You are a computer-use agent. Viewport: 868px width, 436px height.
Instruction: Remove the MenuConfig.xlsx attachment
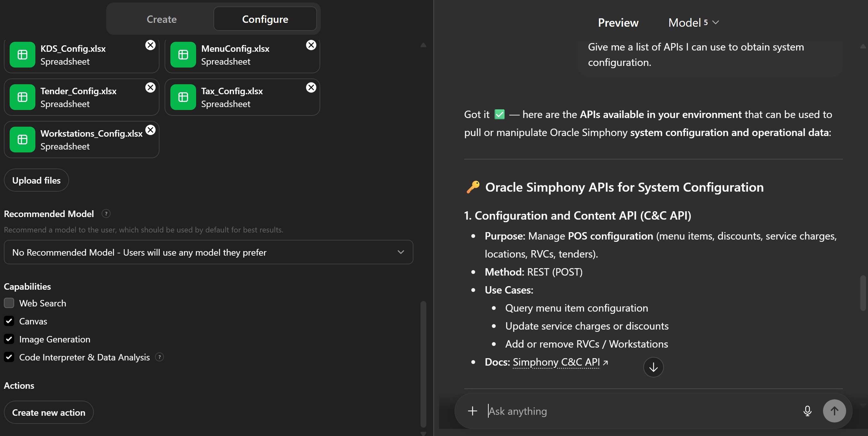coord(311,45)
